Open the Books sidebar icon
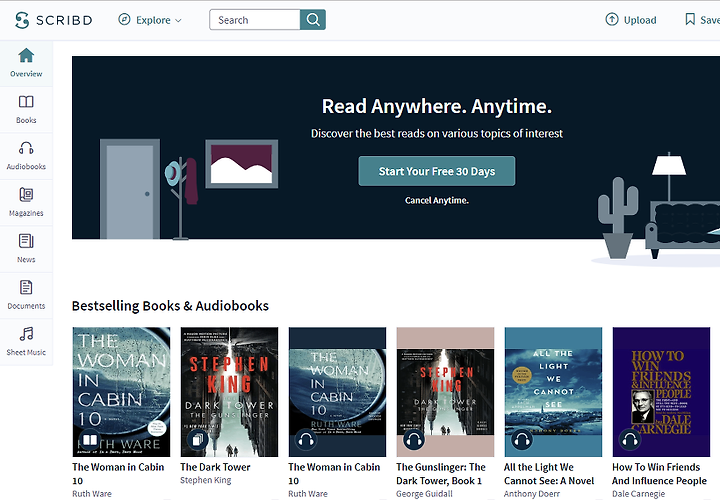 26,101
